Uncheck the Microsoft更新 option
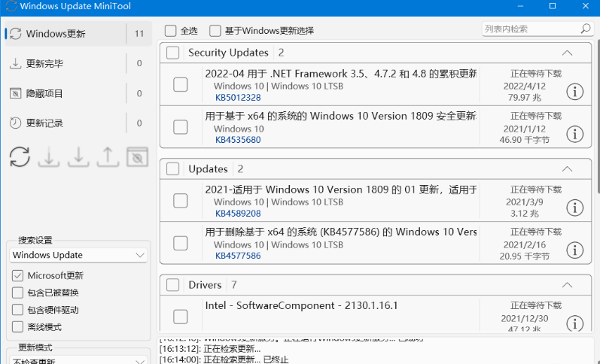Image resolution: width=600 pixels, height=364 pixels. [17, 276]
